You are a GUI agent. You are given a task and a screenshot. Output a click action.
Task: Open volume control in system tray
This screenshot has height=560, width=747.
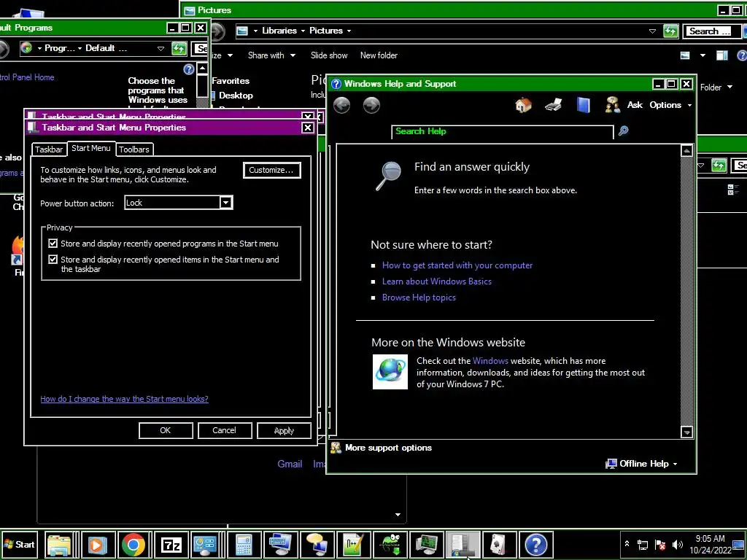(x=677, y=544)
